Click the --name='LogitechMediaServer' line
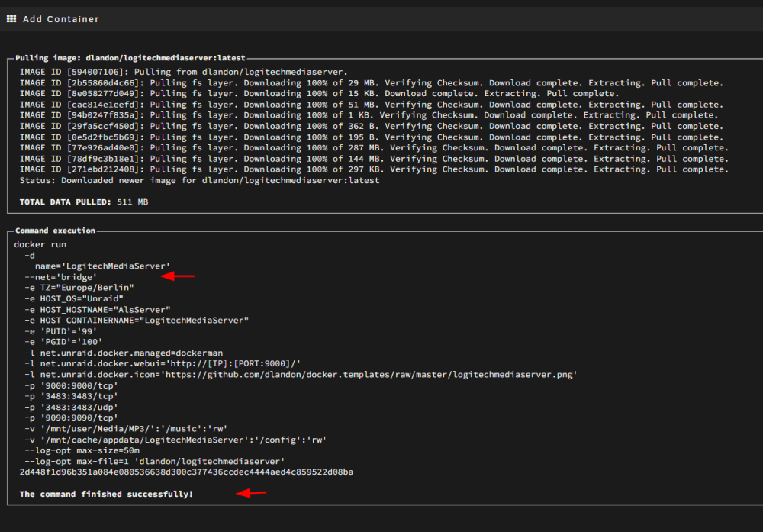 click(x=98, y=266)
